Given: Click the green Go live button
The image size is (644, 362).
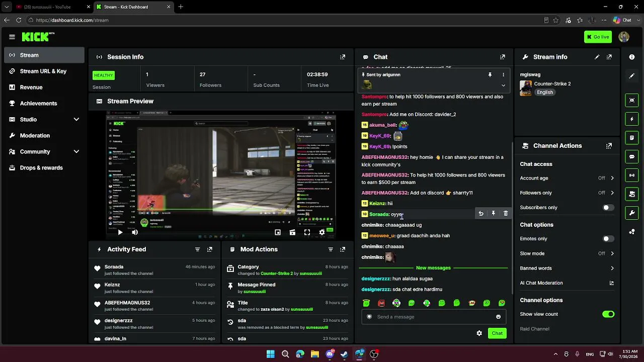Looking at the screenshot, I should coord(598,37).
